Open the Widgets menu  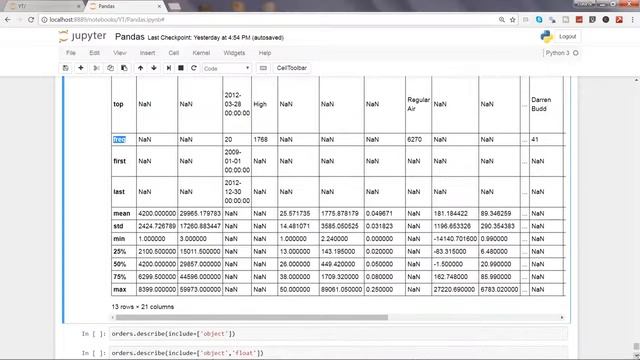tap(234, 53)
